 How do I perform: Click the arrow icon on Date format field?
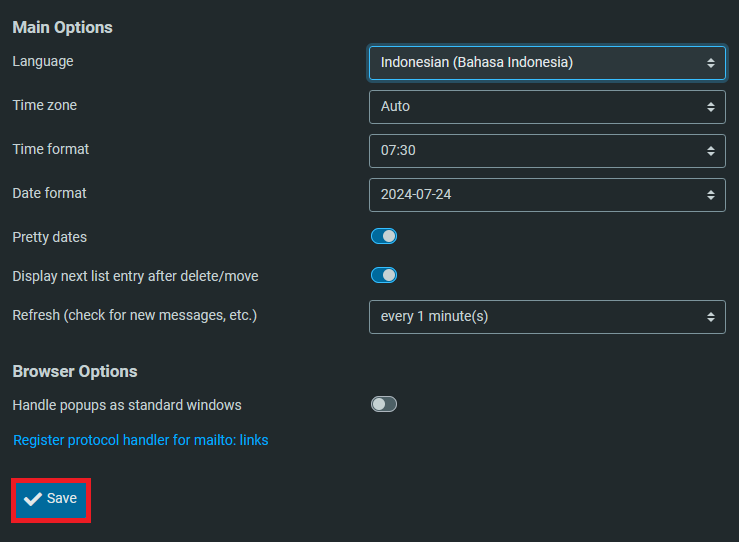(710, 194)
